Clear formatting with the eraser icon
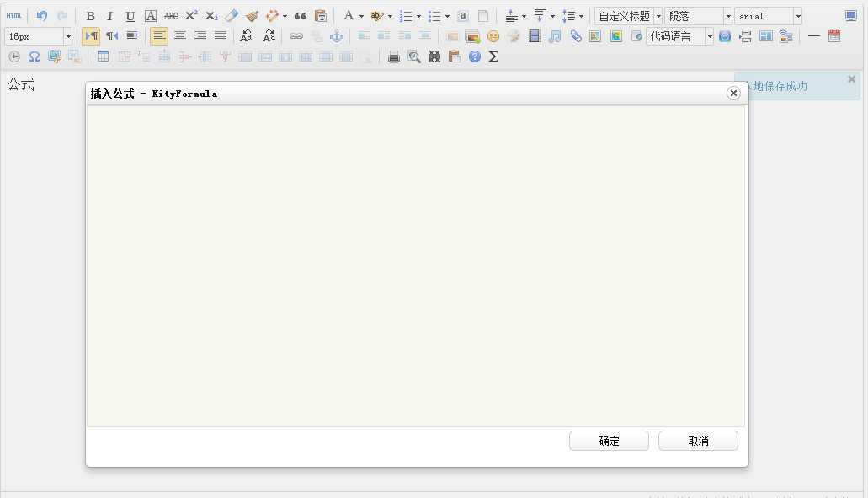This screenshot has width=868, height=498. (232, 16)
